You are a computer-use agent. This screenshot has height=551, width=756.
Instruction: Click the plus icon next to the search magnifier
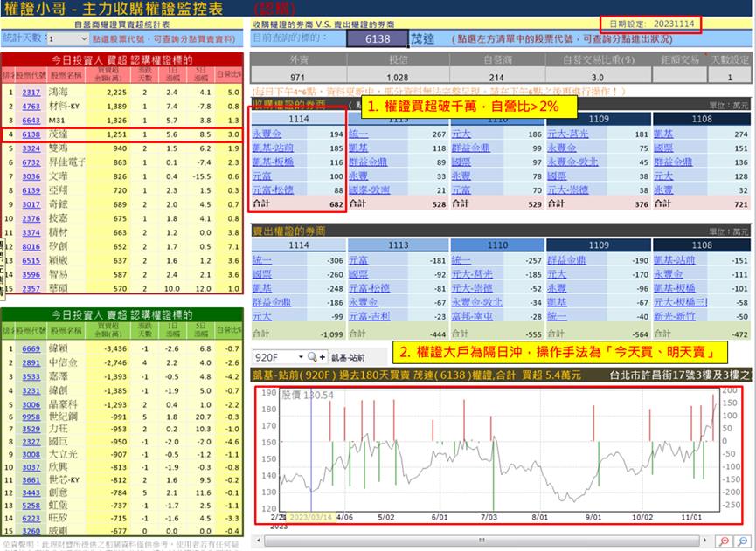point(322,358)
